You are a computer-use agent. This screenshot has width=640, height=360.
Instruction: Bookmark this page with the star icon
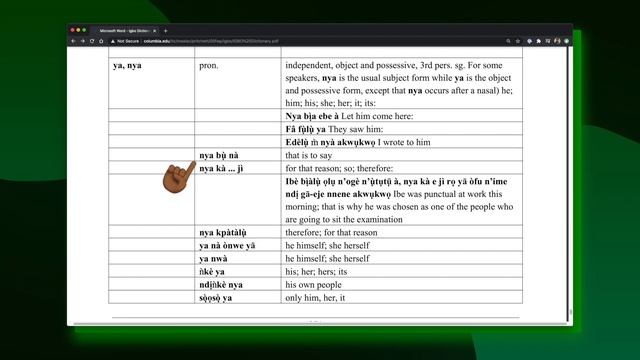click(x=518, y=41)
